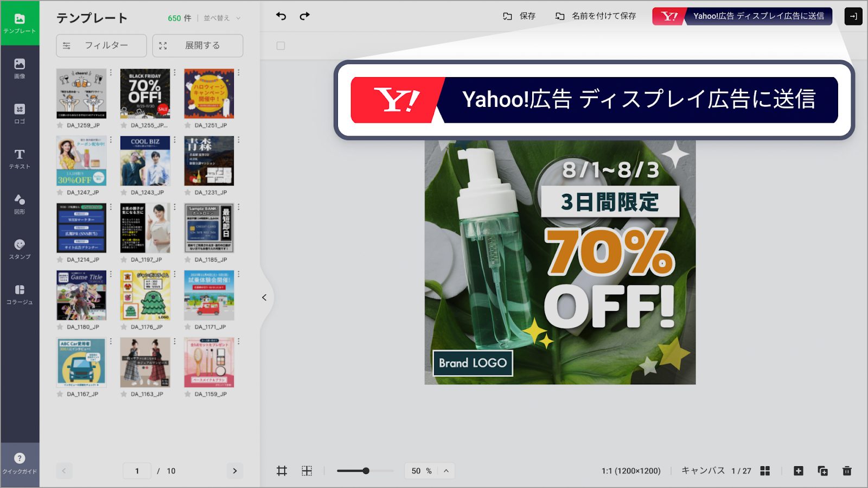Image resolution: width=868 pixels, height=488 pixels.
Task: Select the BLACK FRIDAY 70% OFF template
Action: pyautogui.click(x=145, y=94)
